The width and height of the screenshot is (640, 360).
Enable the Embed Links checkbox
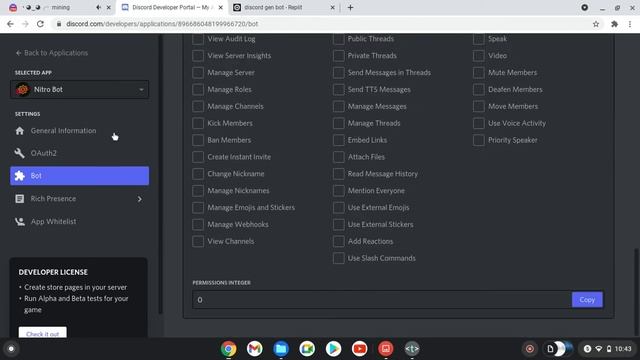tap(338, 140)
